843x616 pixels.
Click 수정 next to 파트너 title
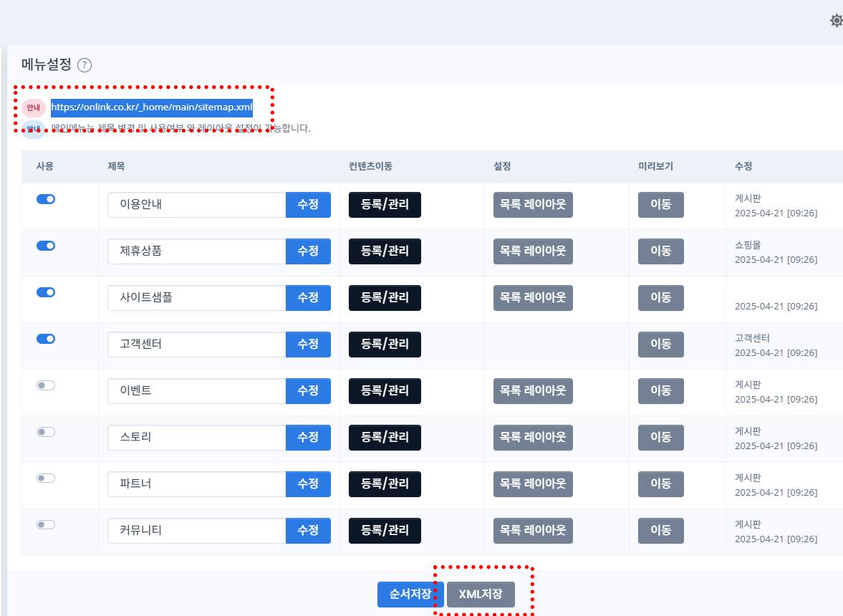pyautogui.click(x=308, y=483)
